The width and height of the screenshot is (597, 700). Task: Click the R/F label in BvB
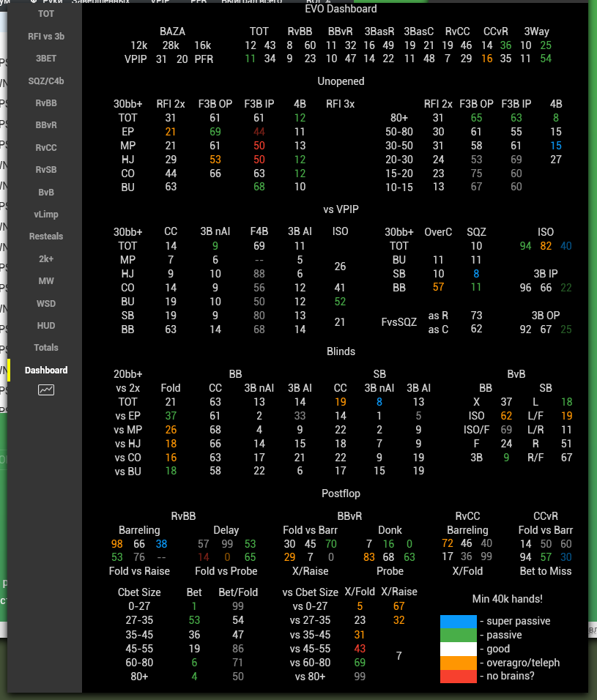(x=535, y=457)
